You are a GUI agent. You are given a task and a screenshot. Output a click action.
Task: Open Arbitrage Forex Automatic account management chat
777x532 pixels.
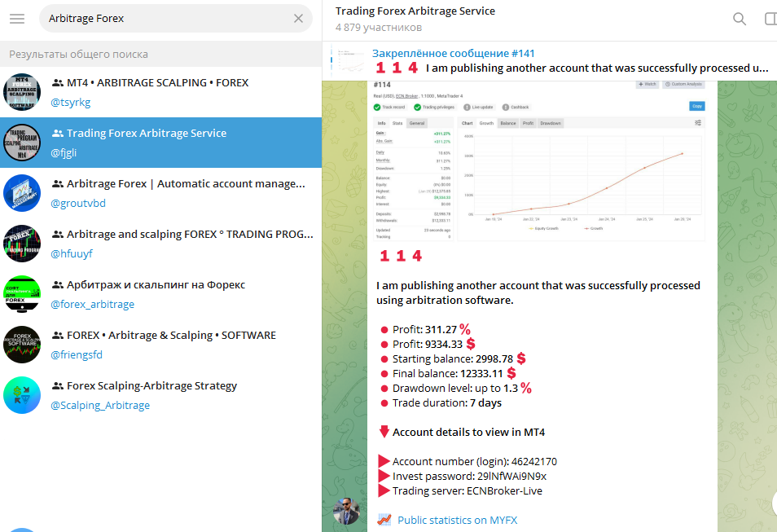[x=160, y=193]
